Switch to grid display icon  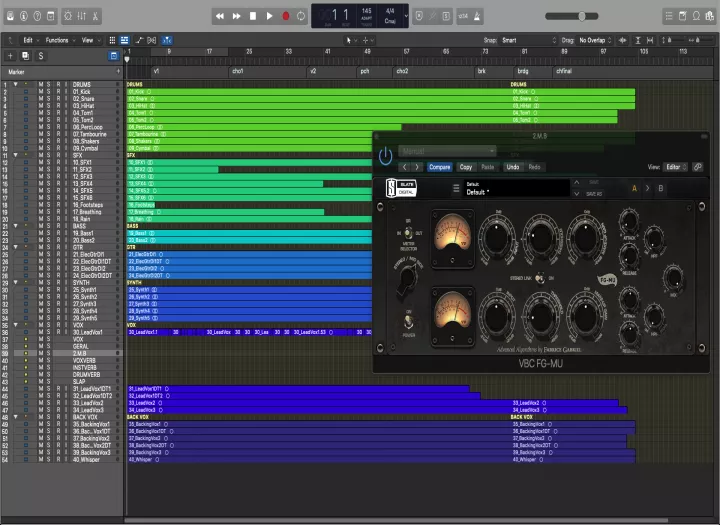point(112,40)
